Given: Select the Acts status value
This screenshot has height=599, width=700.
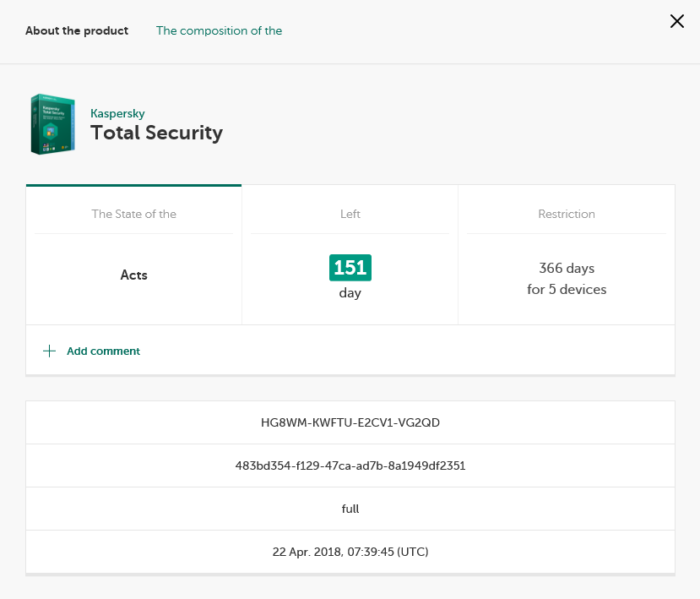Looking at the screenshot, I should tap(133, 275).
